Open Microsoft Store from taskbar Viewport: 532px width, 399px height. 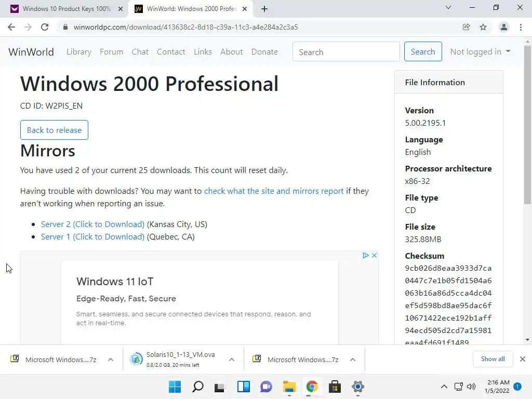point(335,387)
